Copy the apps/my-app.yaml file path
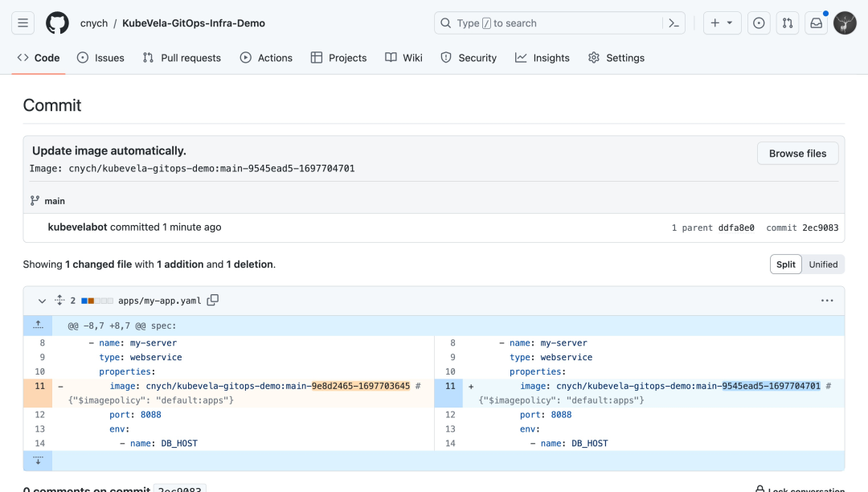The image size is (868, 492). click(x=213, y=301)
